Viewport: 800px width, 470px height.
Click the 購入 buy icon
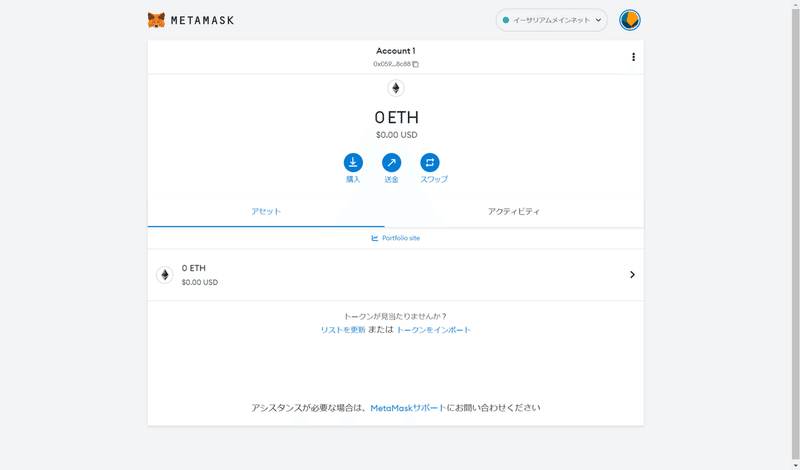[x=353, y=163]
